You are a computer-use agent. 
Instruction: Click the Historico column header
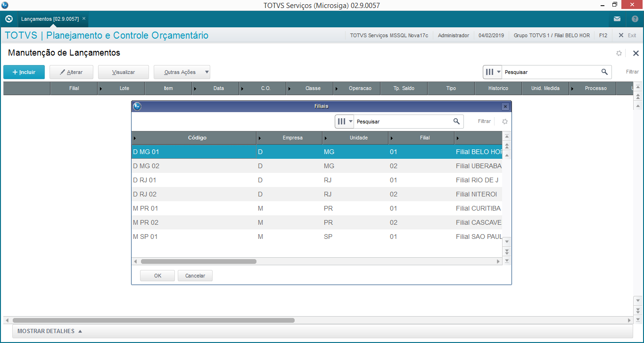(x=498, y=88)
